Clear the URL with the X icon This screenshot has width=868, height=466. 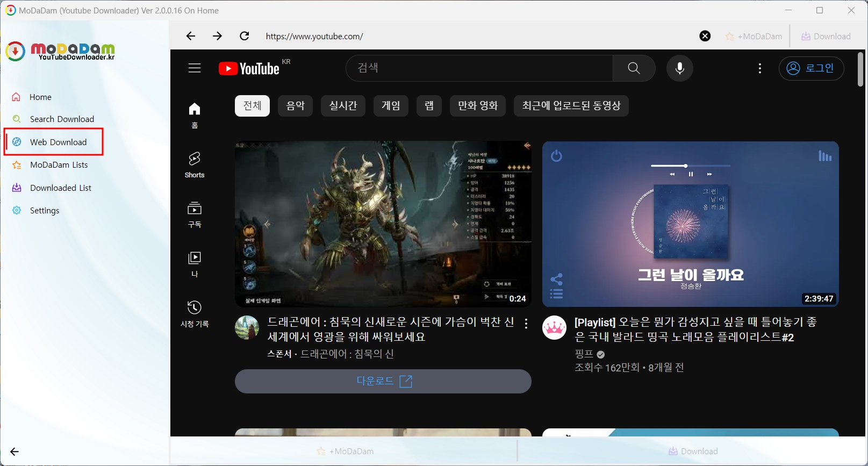point(705,36)
